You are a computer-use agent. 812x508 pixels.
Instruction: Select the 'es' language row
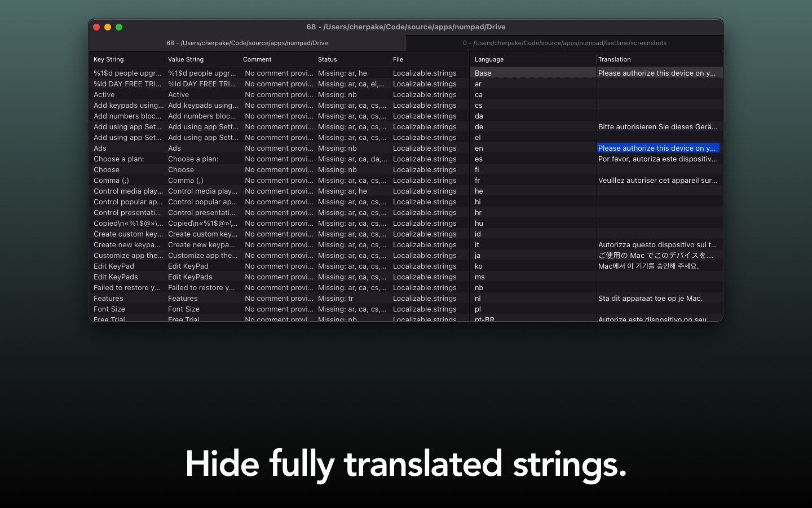597,159
